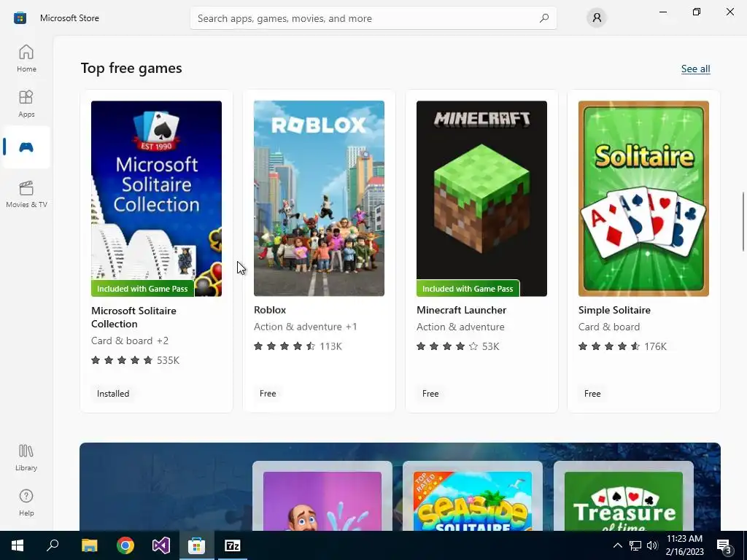Image resolution: width=747 pixels, height=560 pixels.
Task: Show hidden system tray icons
Action: [x=617, y=545]
